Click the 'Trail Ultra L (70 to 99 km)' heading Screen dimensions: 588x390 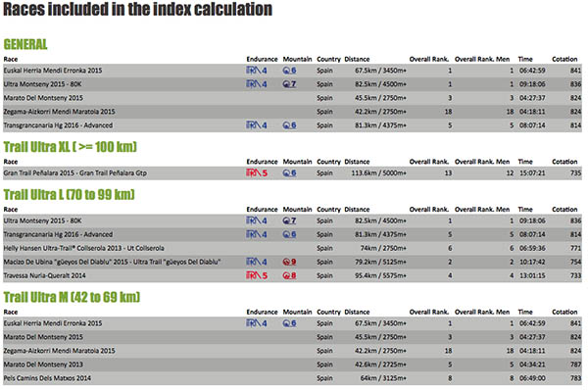(69, 194)
